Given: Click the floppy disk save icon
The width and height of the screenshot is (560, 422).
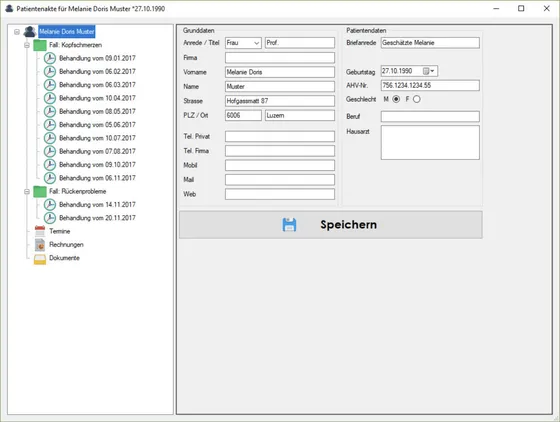Looking at the screenshot, I should 289,225.
